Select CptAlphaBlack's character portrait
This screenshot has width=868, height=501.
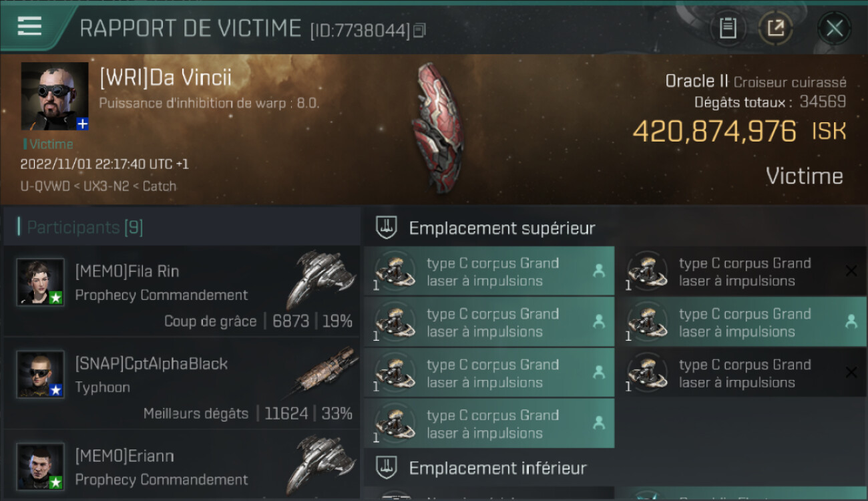pyautogui.click(x=41, y=374)
